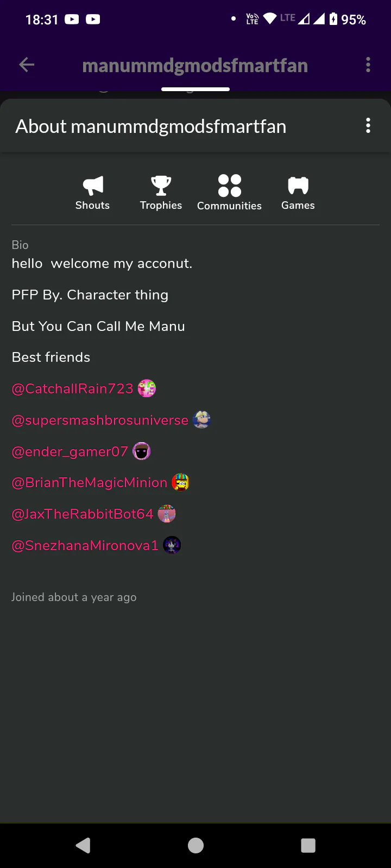Tap supersmashbrosuniverse's avatar picture

coord(201,420)
